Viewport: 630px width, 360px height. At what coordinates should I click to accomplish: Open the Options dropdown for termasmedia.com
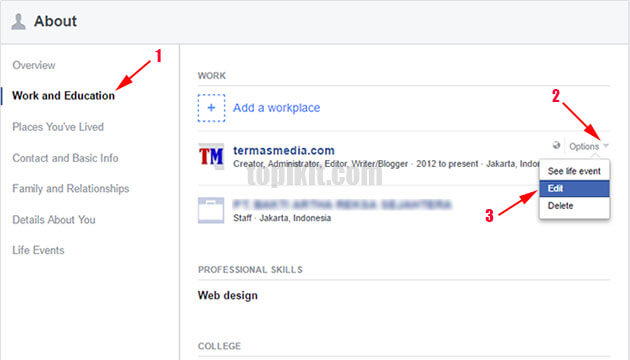589,147
